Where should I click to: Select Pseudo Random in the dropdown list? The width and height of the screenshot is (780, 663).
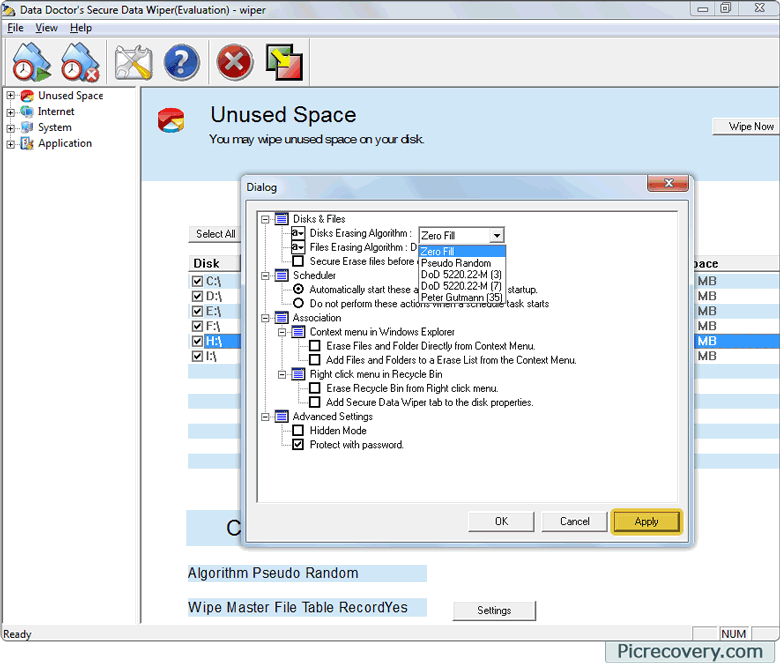click(x=462, y=263)
